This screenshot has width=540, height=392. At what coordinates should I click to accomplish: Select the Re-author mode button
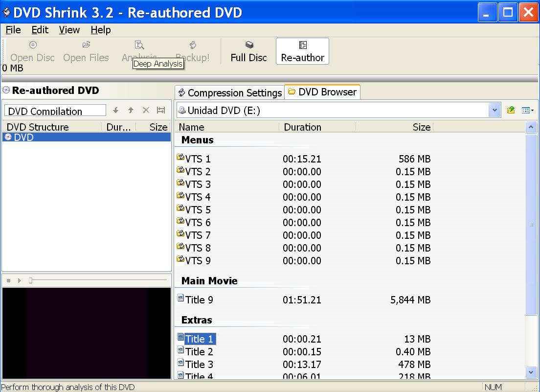tap(302, 51)
